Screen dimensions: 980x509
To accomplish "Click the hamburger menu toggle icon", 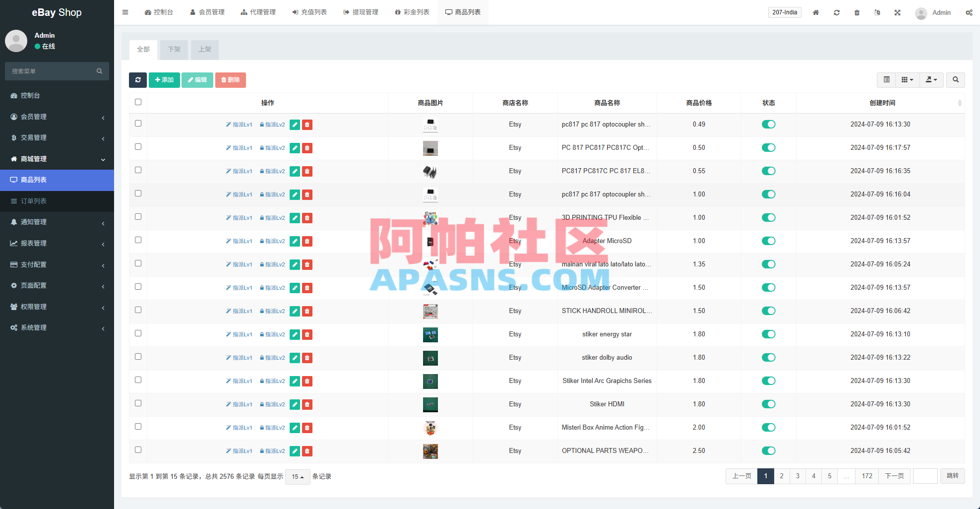I will click(x=125, y=12).
